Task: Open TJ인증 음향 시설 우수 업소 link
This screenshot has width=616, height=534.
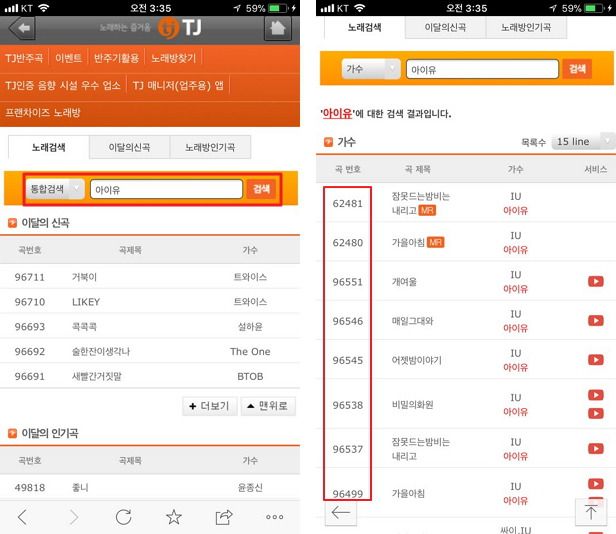Action: click(x=62, y=85)
